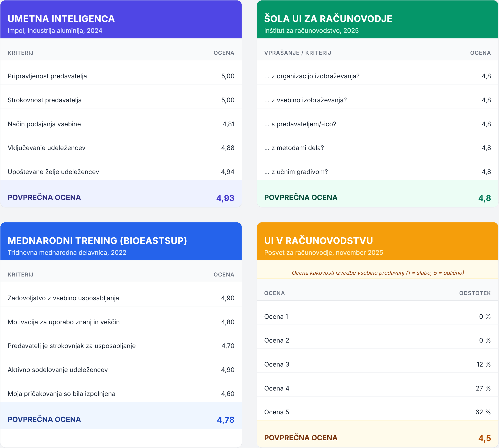
Task: Click the Inštitut za računovodstvo, 2025 subtitle
Action: point(311,31)
